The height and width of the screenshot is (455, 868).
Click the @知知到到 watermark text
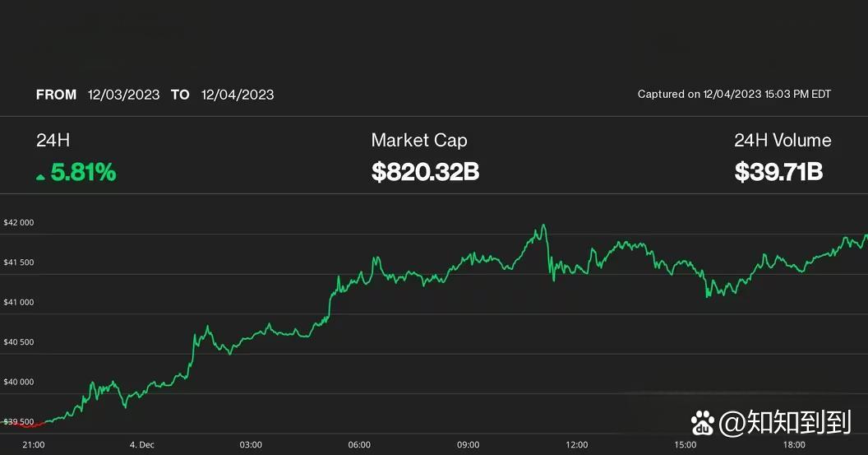coord(785,424)
